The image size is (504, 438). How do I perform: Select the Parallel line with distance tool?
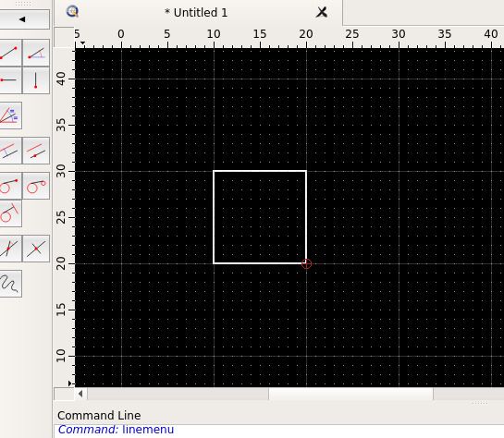pos(9,151)
